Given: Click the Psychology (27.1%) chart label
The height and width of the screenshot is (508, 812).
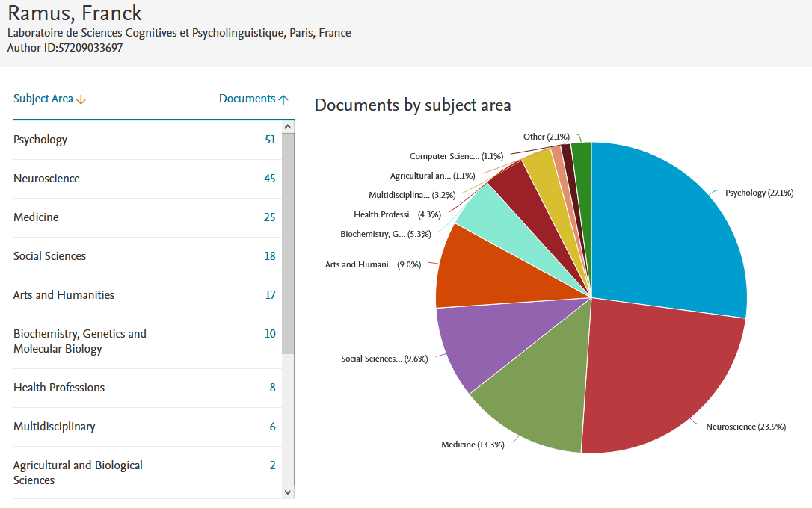Looking at the screenshot, I should pos(759,193).
